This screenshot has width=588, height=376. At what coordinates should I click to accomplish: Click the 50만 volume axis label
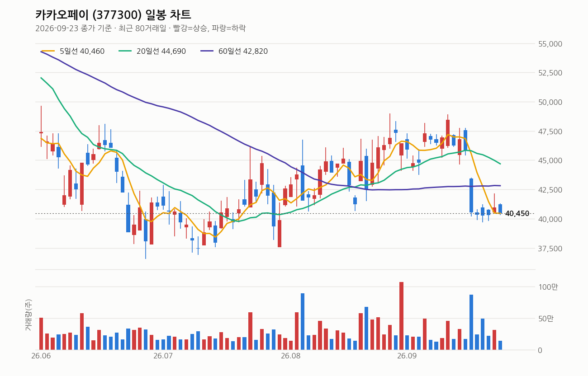[545, 319]
